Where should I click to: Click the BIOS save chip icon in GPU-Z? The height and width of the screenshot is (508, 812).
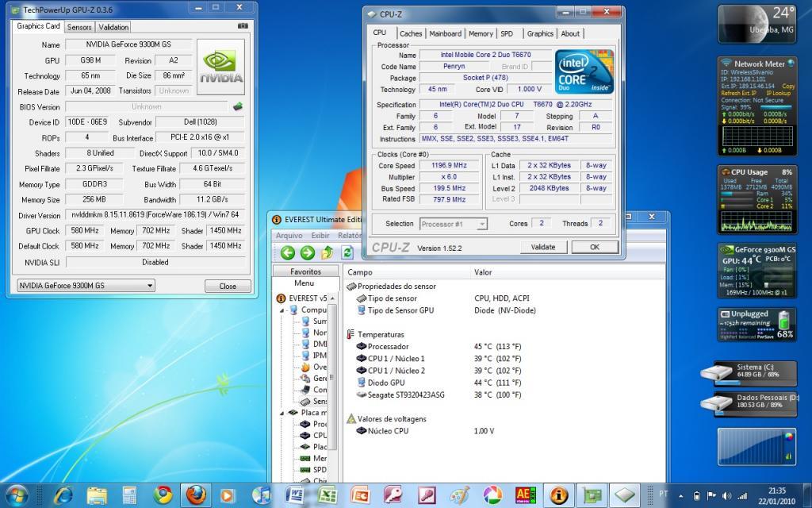pos(238,107)
